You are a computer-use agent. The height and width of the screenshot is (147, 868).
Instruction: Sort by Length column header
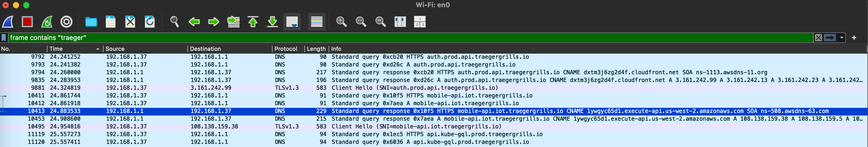coord(316,49)
